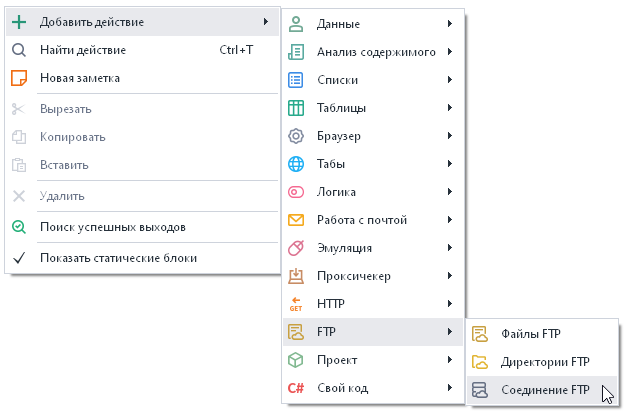Click the table grid icon for Таблицы
This screenshot has height=415, width=630.
295,108
